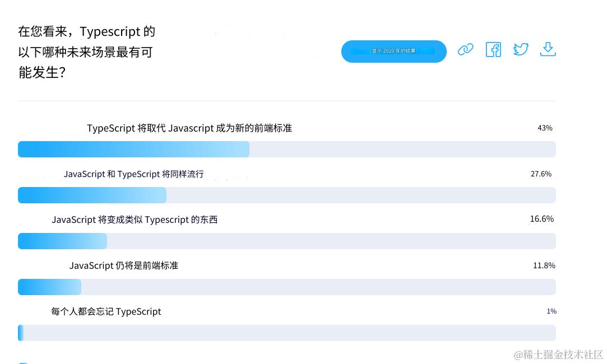The height and width of the screenshot is (364, 607).
Task: Click the survey question title text
Action: point(87,52)
